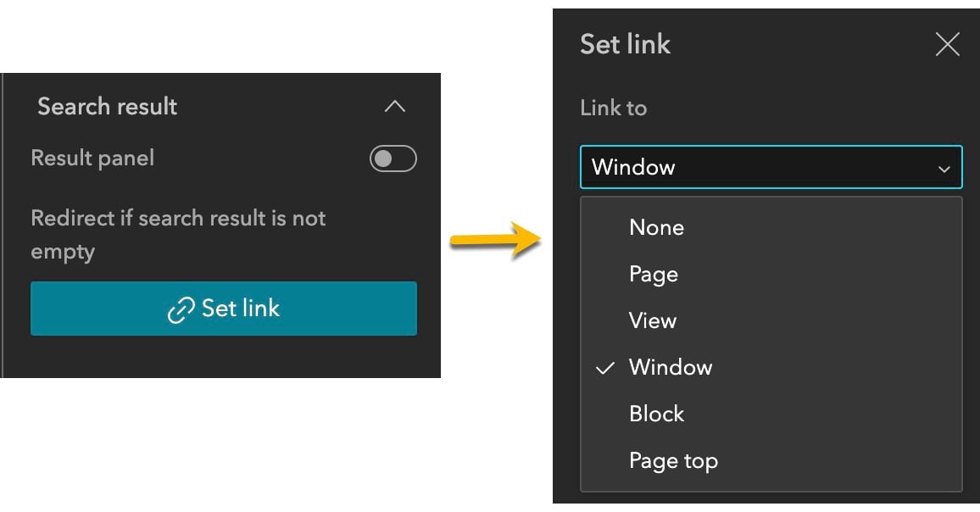Click the link icon inside Set link button
The height and width of the screenshot is (512, 980).
click(181, 309)
